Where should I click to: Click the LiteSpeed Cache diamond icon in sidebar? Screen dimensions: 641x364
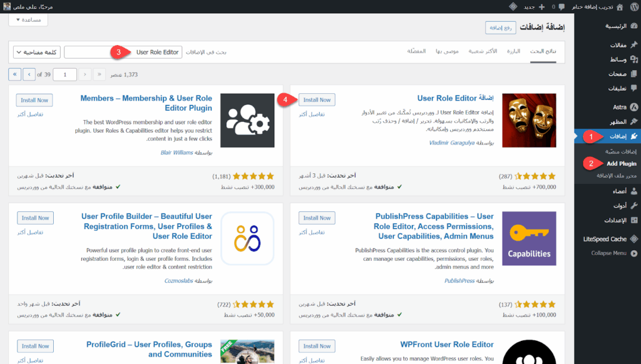633,239
